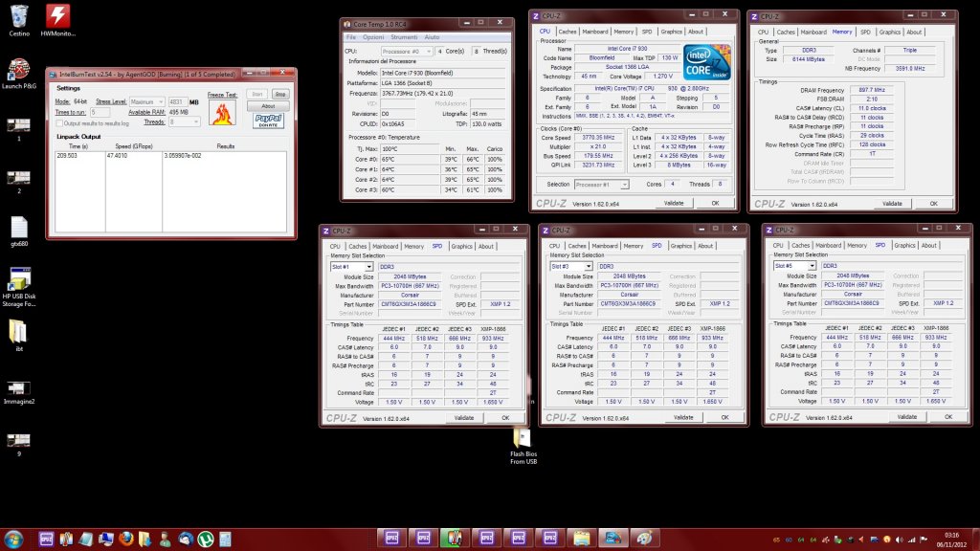This screenshot has height=551, width=980.
Task: Click the Times to run field
Action: point(100,113)
